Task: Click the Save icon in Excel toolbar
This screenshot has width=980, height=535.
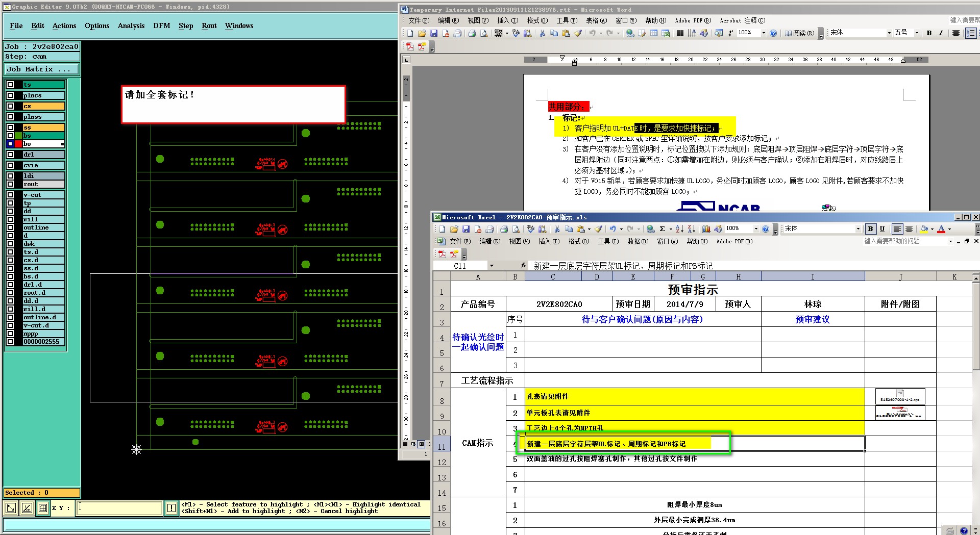Action: [x=466, y=229]
